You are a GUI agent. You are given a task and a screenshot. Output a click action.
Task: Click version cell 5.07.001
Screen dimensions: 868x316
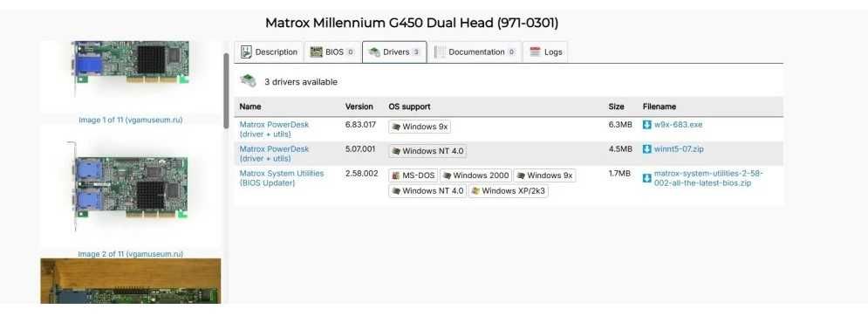360,149
